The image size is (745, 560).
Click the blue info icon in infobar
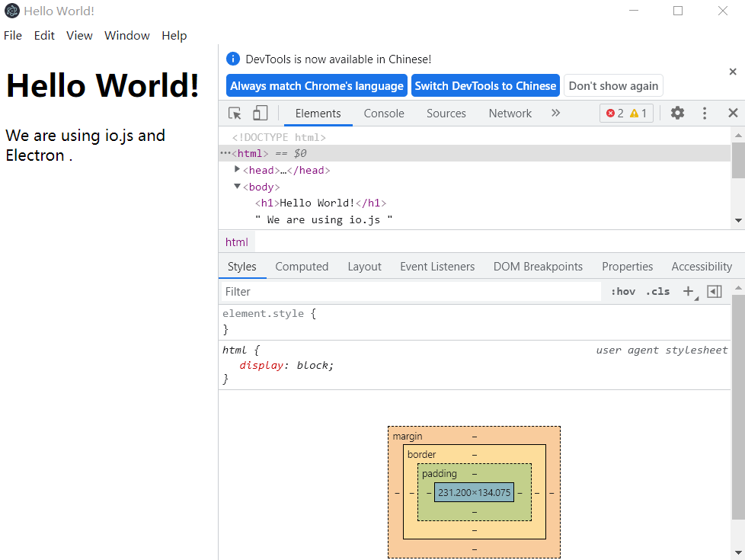pyautogui.click(x=233, y=59)
